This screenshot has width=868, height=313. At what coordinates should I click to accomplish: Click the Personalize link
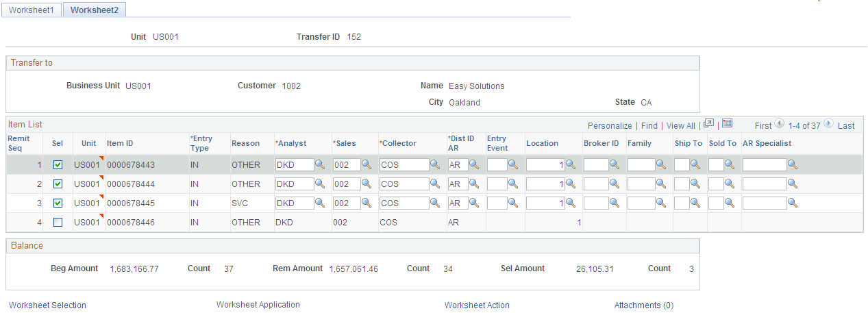pos(610,126)
